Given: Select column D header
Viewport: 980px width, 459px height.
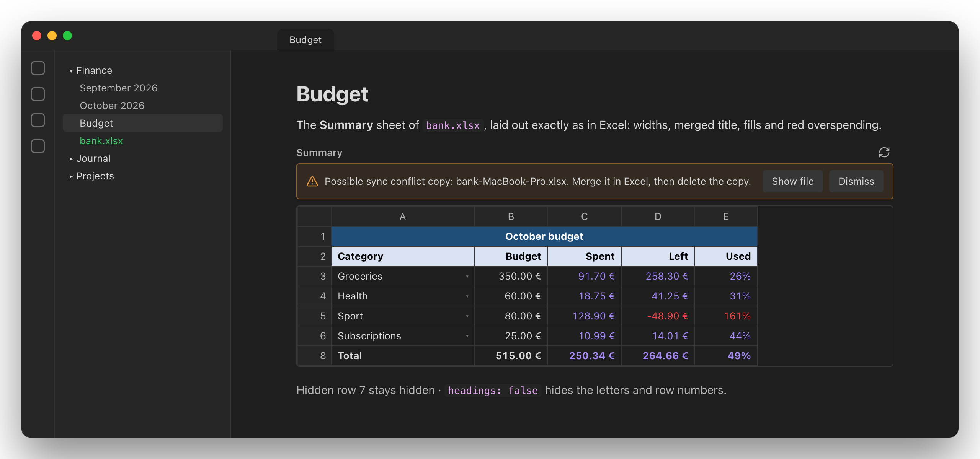Looking at the screenshot, I should click(x=658, y=216).
